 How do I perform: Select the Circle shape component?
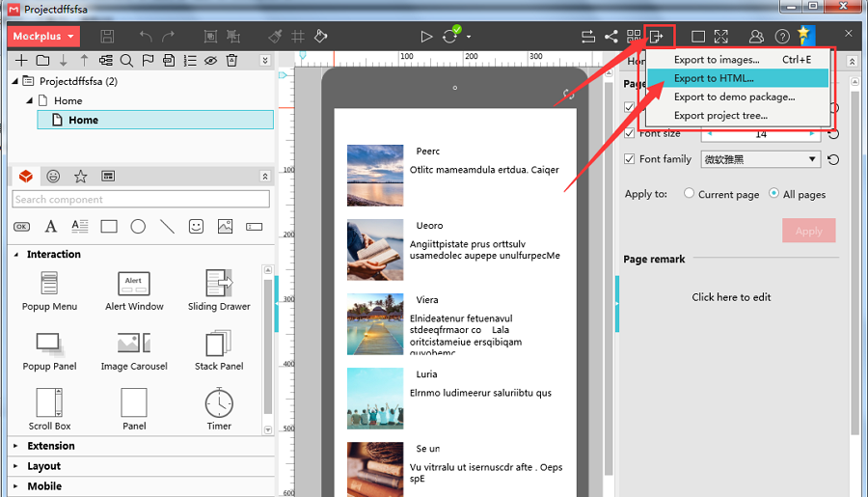tap(138, 226)
